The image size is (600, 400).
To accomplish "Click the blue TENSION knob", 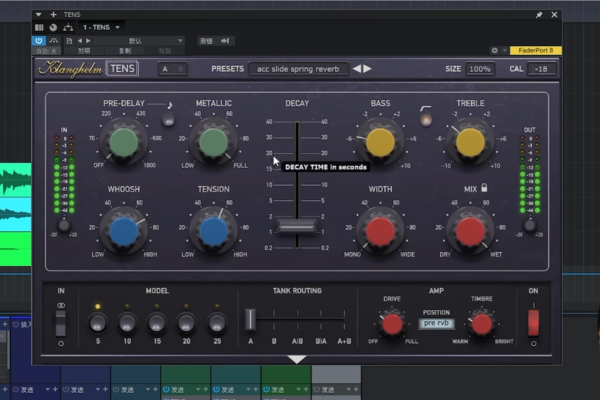I will pos(213,231).
